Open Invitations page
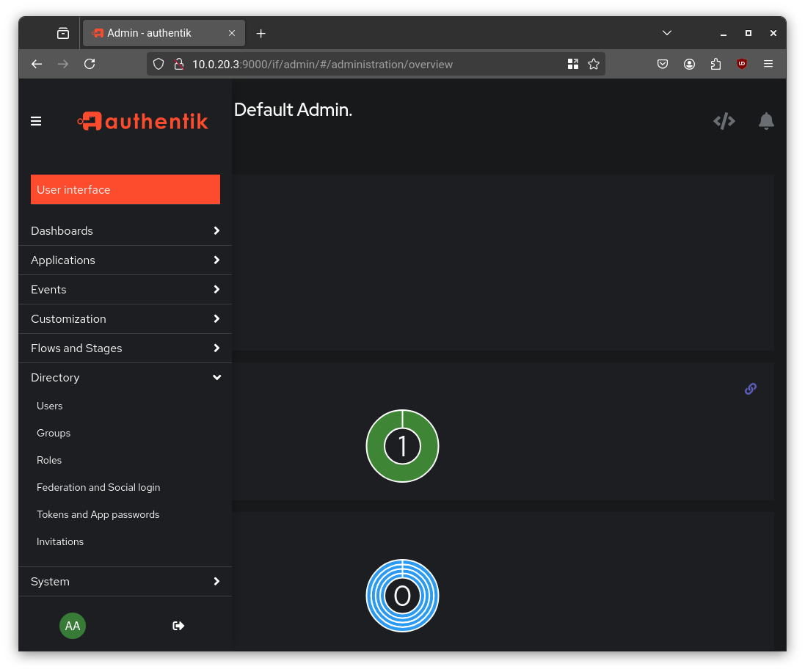This screenshot has width=805, height=672. [x=60, y=541]
